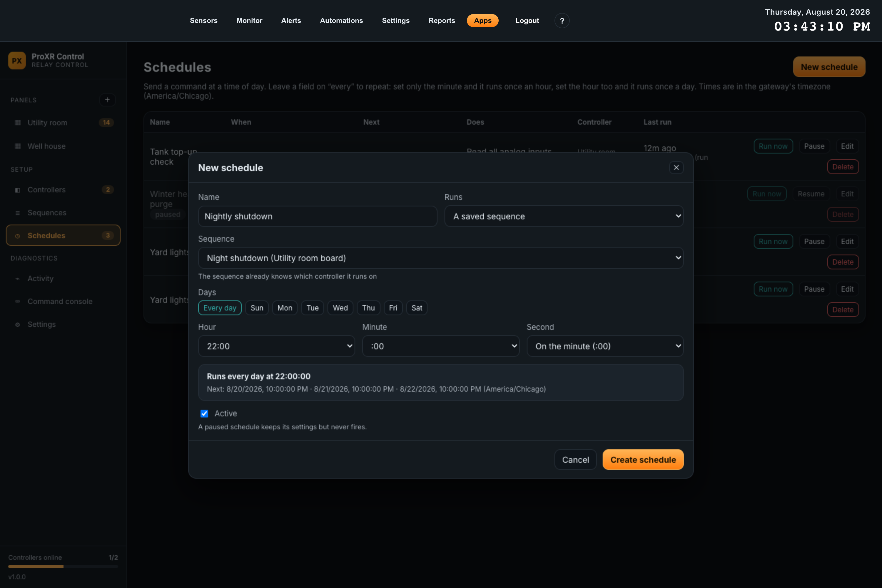882x588 pixels.
Task: Add a new panel with the plus icon
Action: coord(107,100)
